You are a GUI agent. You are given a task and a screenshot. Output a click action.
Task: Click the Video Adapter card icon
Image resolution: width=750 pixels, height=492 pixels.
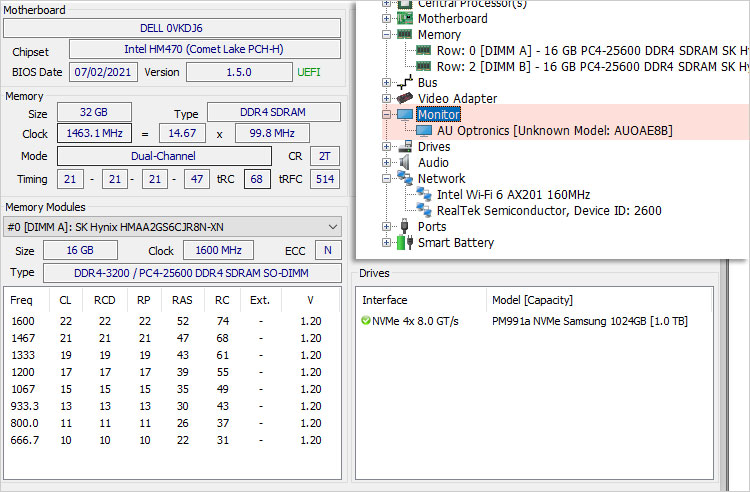coord(405,98)
